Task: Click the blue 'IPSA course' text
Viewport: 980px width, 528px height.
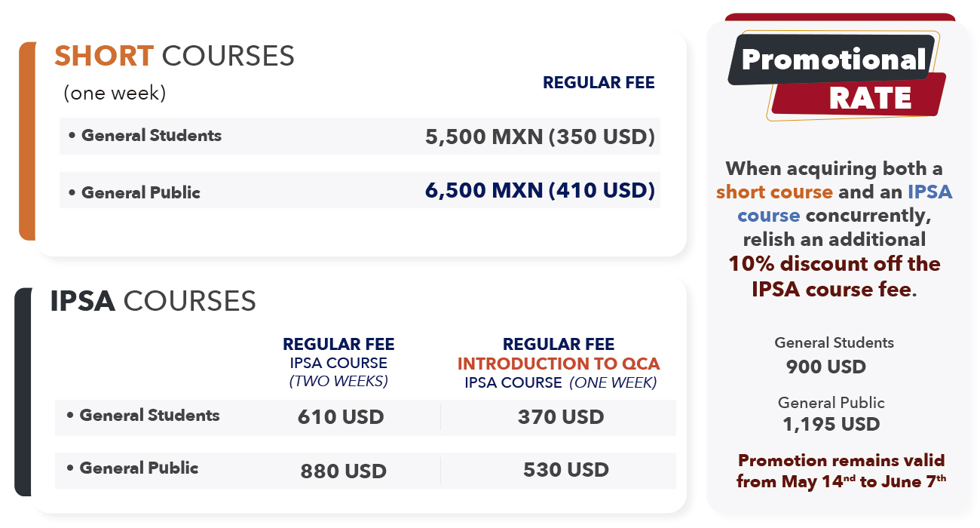Action: click(844, 204)
